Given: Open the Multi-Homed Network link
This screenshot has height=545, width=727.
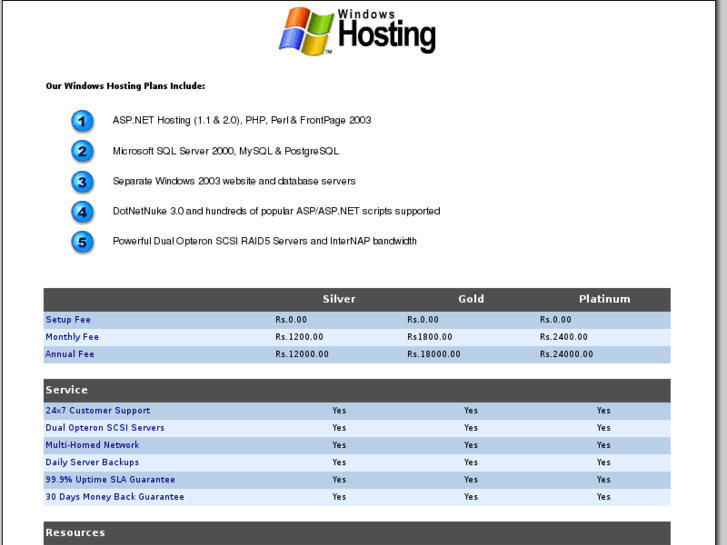Looking at the screenshot, I should pyautogui.click(x=92, y=445).
